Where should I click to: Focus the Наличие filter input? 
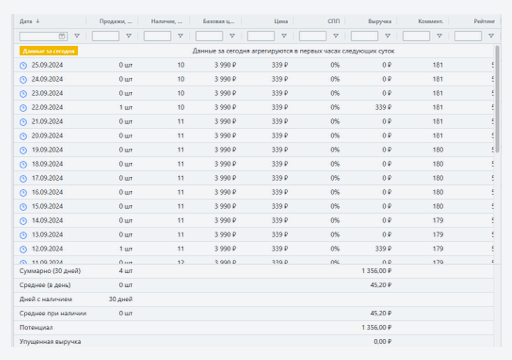(x=157, y=36)
